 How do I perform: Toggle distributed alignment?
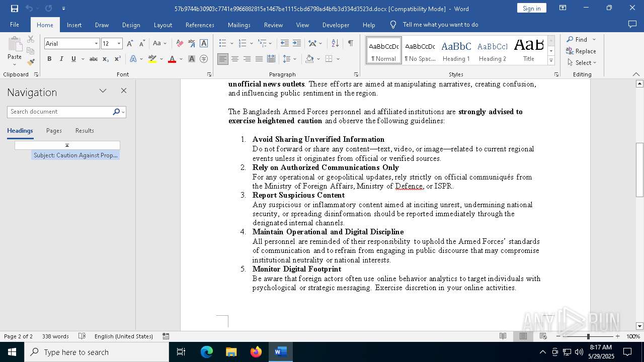271,59
